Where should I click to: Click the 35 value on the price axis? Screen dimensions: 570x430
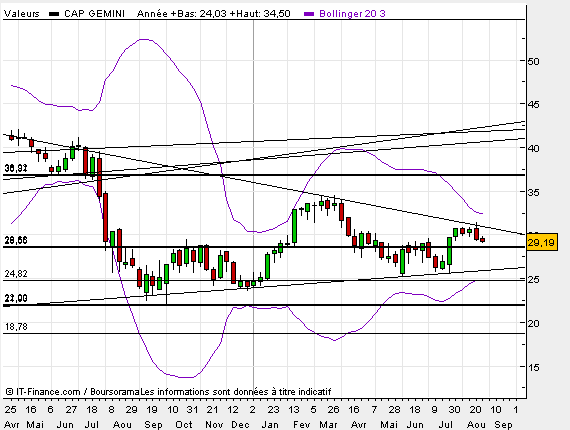(x=533, y=192)
